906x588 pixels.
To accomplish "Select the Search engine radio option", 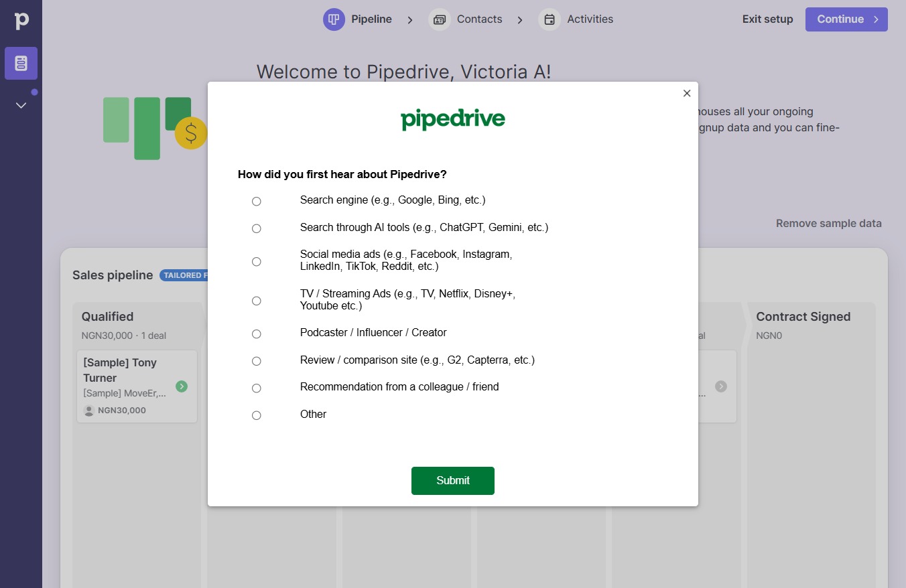I will click(x=256, y=201).
